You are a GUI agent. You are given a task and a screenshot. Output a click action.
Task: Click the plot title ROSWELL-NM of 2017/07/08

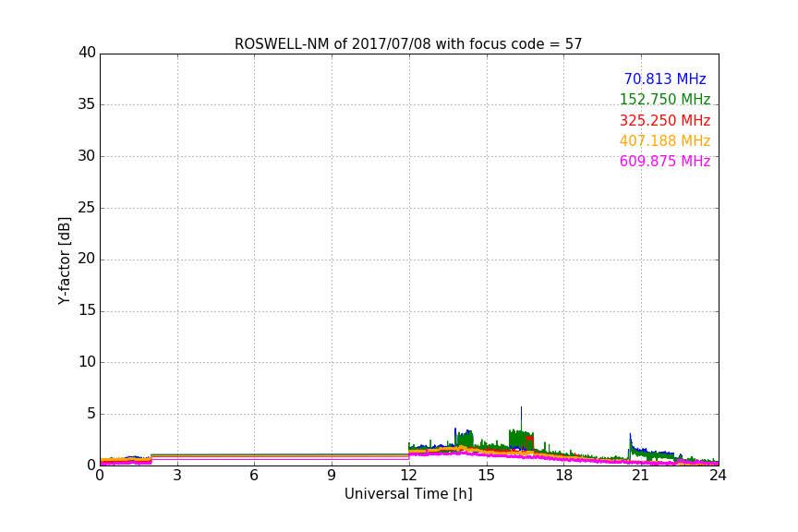tap(408, 44)
